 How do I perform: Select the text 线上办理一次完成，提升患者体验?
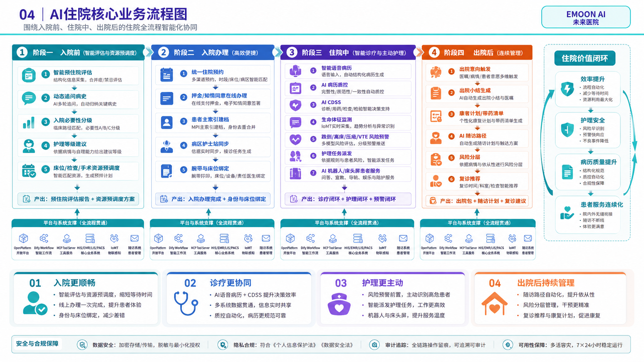point(100,305)
